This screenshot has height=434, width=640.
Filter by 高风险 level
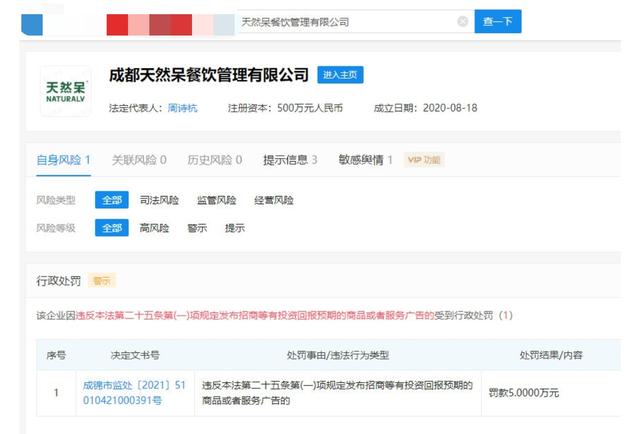tap(154, 228)
